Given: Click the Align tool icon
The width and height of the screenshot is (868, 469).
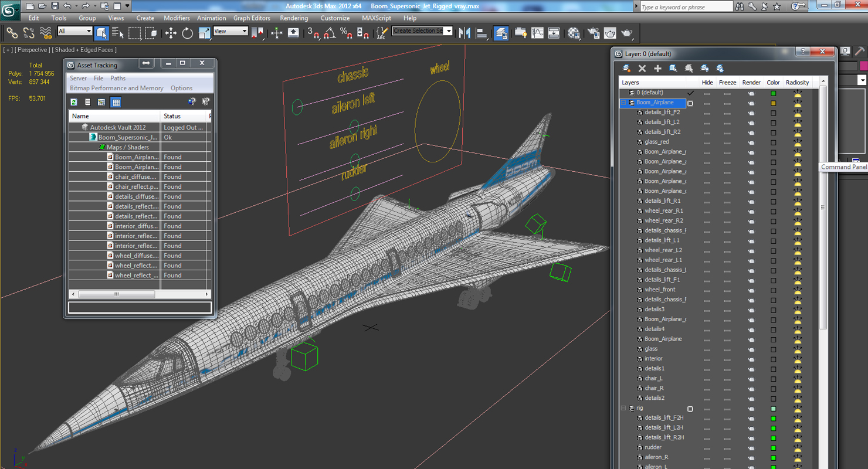Looking at the screenshot, I should [x=482, y=33].
